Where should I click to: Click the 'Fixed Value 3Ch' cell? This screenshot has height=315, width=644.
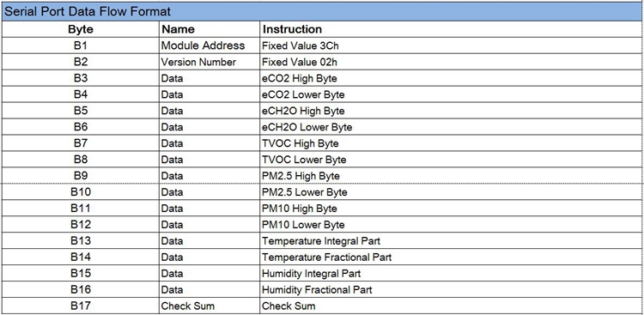[452, 45]
